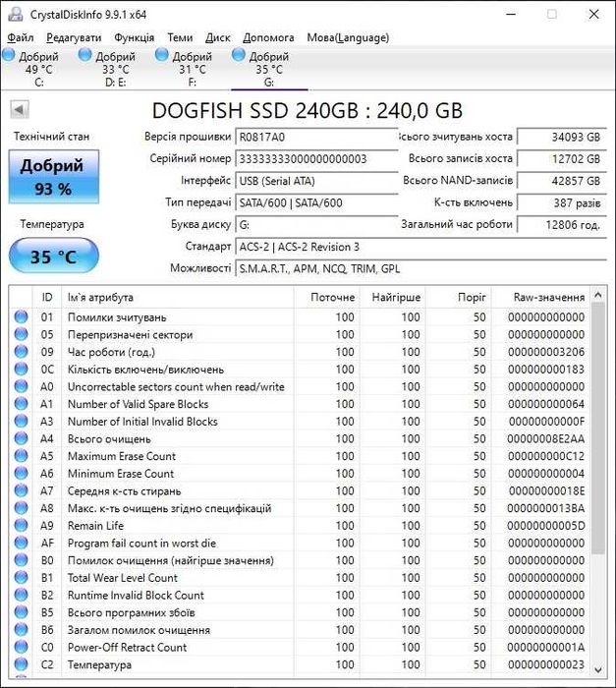Image resolution: width=616 pixels, height=688 pixels.
Task: Select the Remain Life attribute row name
Action: click(95, 526)
